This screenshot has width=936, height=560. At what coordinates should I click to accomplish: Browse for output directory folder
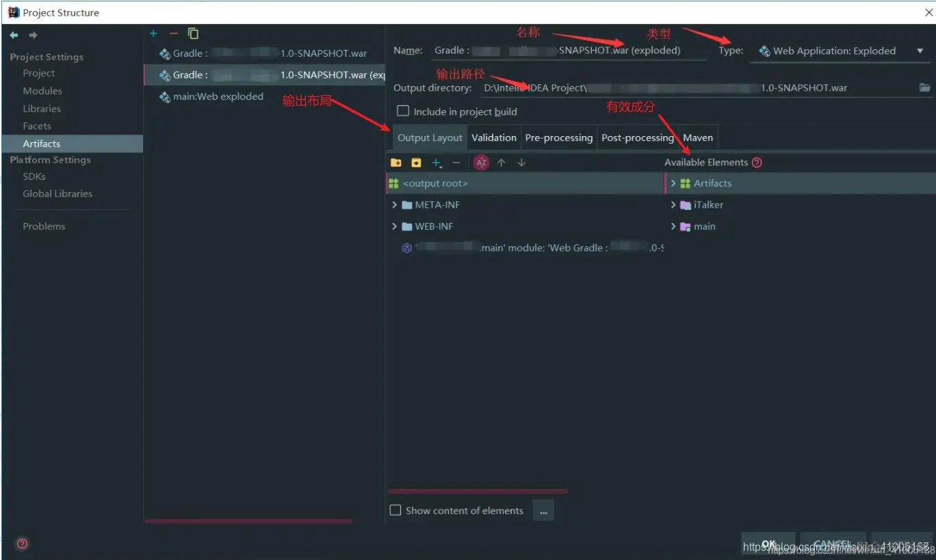point(924,88)
